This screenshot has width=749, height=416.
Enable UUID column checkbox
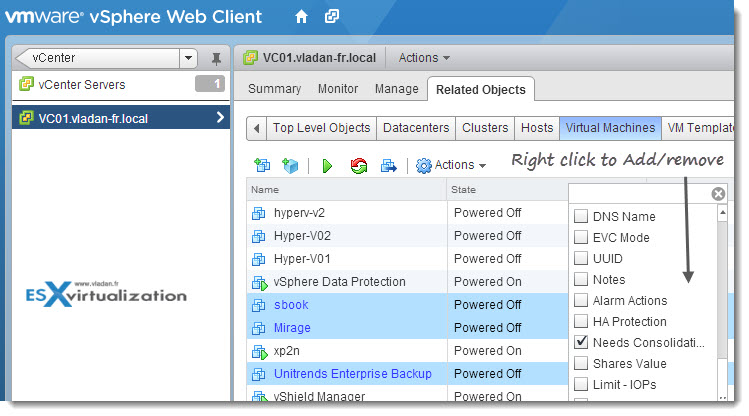[x=581, y=258]
